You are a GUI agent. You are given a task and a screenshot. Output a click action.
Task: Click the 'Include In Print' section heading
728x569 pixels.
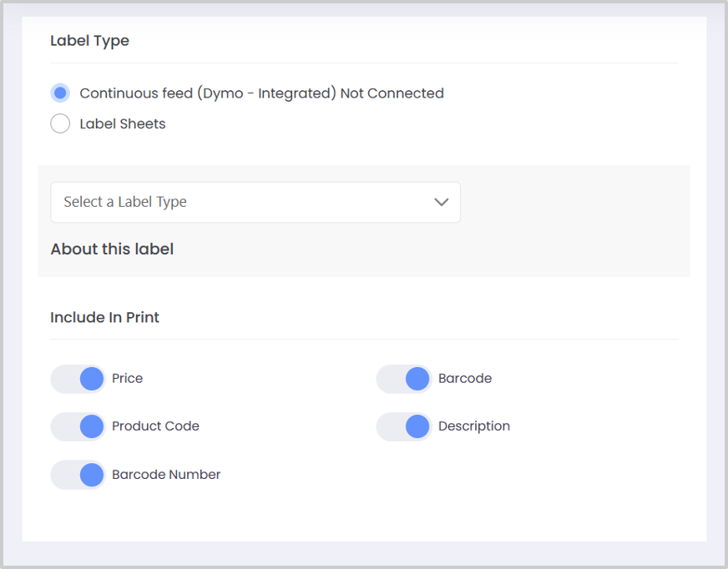pyautogui.click(x=104, y=318)
